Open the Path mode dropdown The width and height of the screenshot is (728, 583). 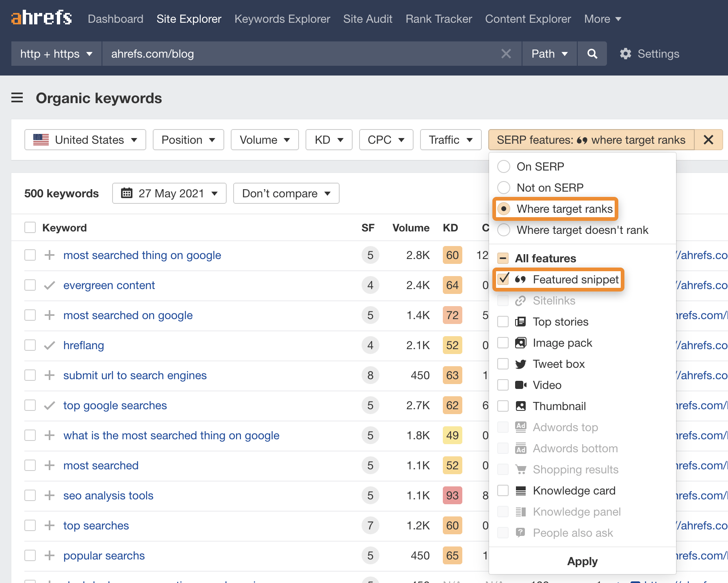point(549,54)
